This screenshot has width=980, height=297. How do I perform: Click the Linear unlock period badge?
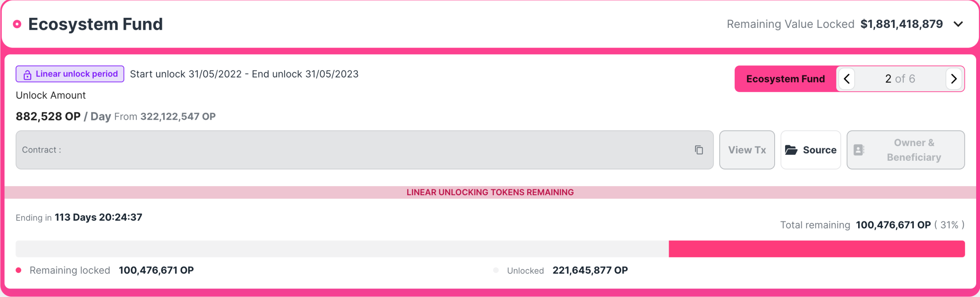[70, 74]
